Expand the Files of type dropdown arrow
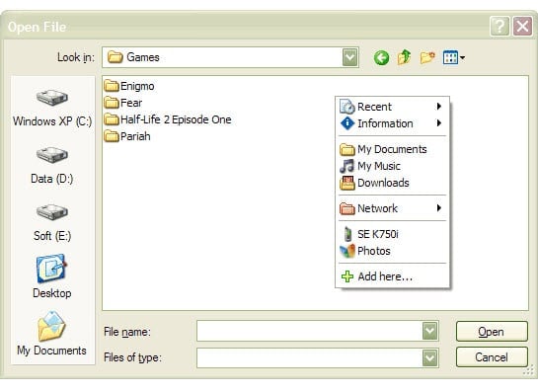538x392 pixels. (x=430, y=358)
